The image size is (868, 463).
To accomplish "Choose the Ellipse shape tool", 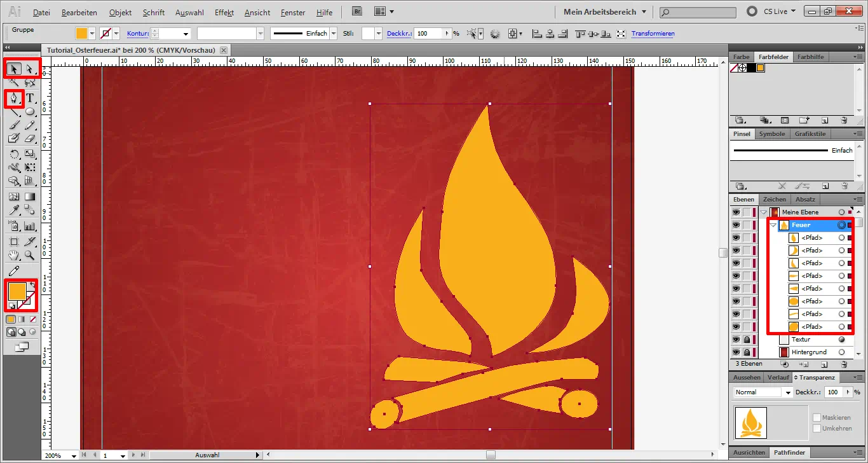I will tap(30, 112).
